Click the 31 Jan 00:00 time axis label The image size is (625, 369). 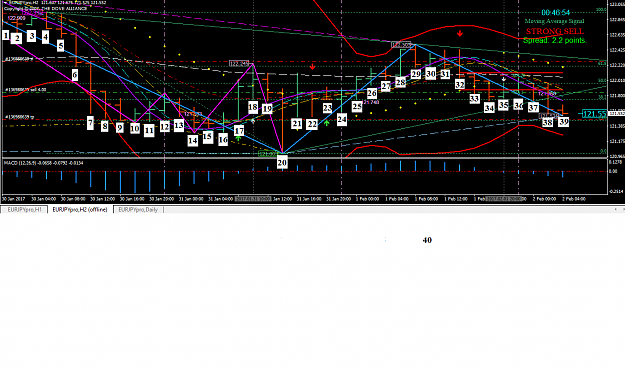tap(191, 198)
